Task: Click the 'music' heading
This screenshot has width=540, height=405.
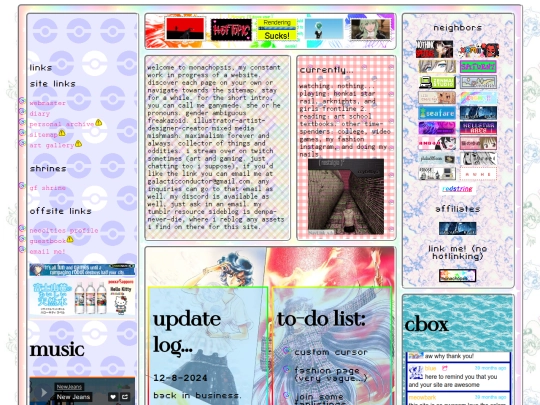Action: point(57,350)
